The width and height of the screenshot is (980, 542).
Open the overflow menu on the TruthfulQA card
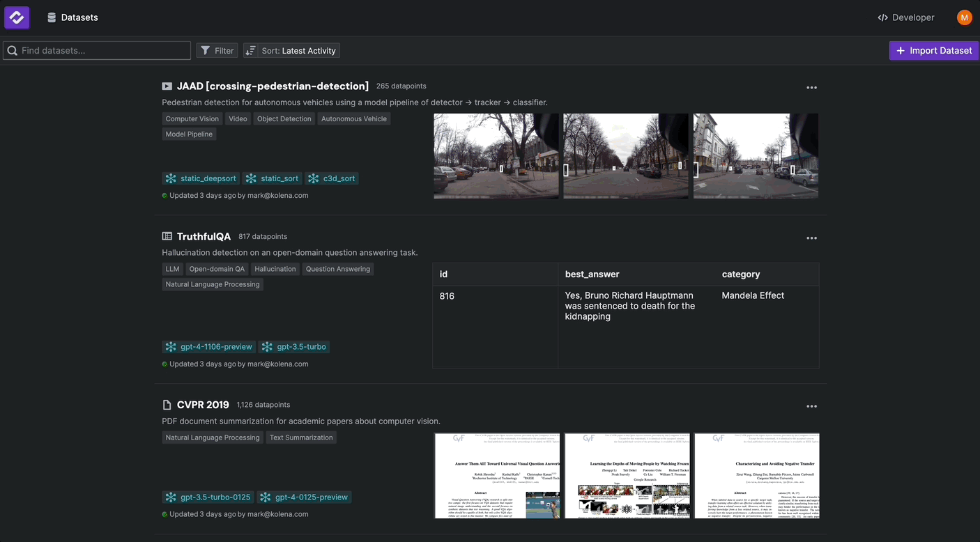tap(811, 238)
